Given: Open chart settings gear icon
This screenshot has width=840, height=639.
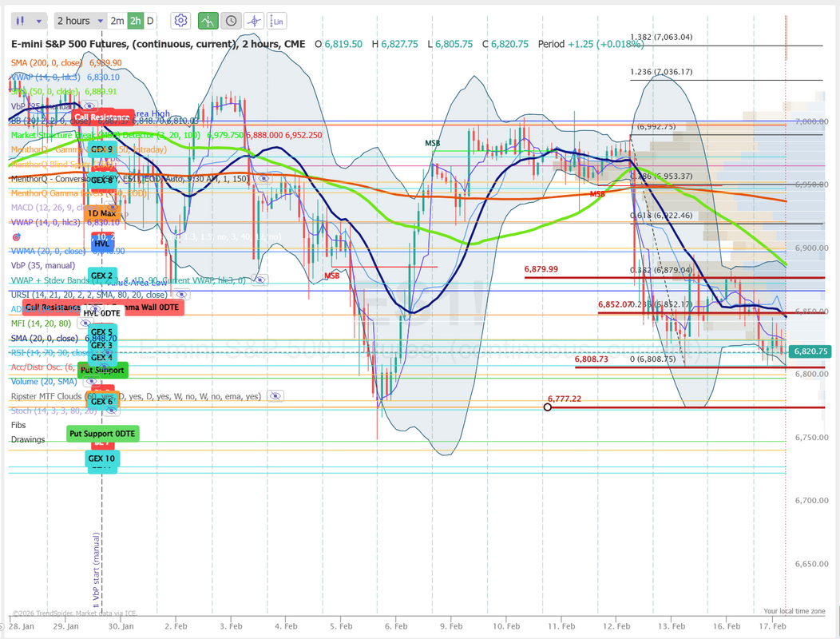Looking at the screenshot, I should click(x=181, y=21).
